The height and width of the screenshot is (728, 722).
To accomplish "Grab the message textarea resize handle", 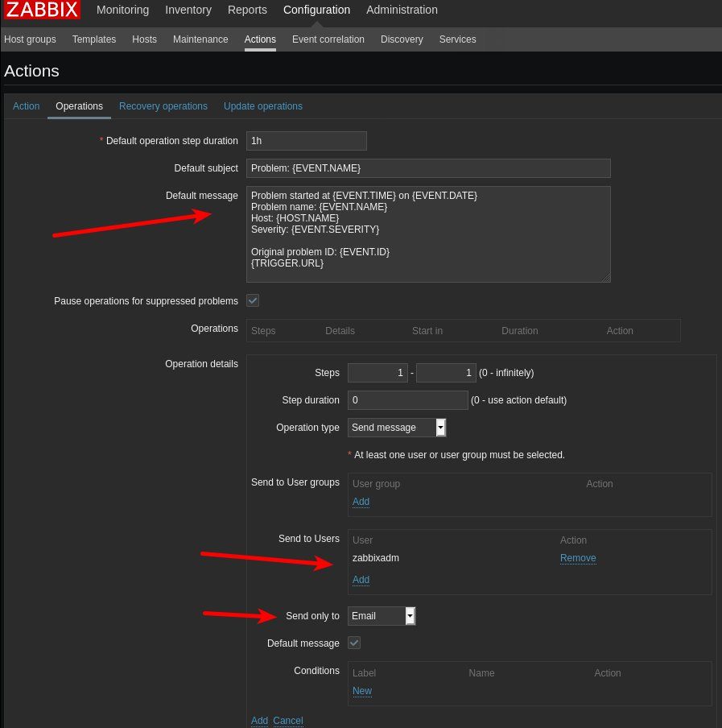I will [x=606, y=278].
